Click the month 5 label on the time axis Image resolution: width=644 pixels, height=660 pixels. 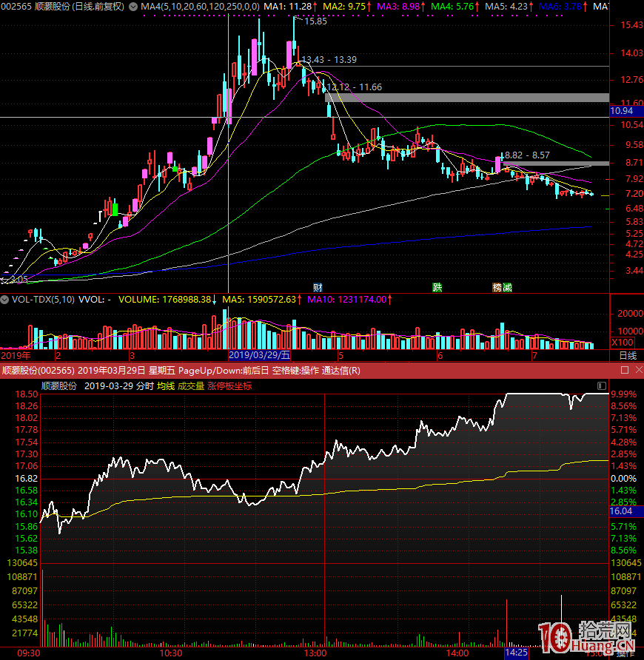[x=341, y=356]
